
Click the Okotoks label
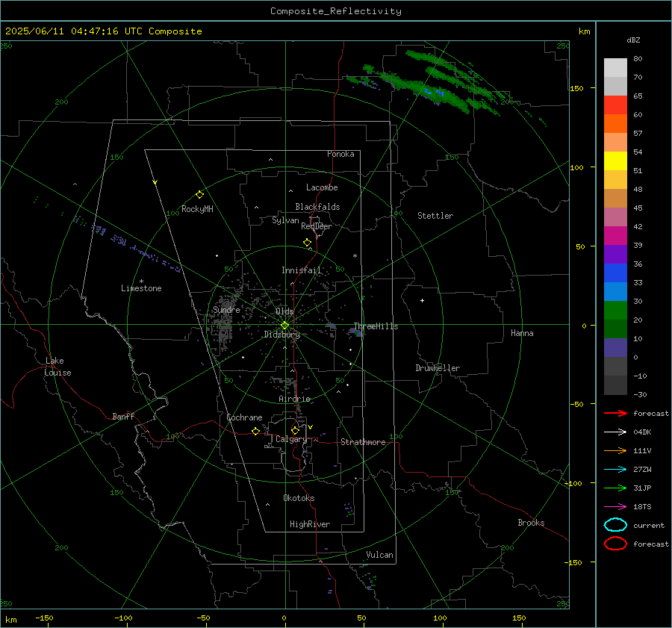(x=299, y=498)
